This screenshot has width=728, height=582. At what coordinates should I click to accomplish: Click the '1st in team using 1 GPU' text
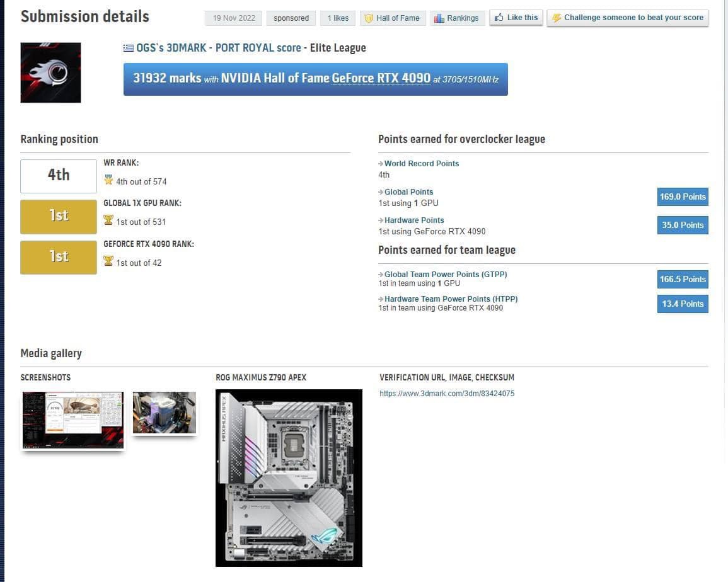point(419,283)
